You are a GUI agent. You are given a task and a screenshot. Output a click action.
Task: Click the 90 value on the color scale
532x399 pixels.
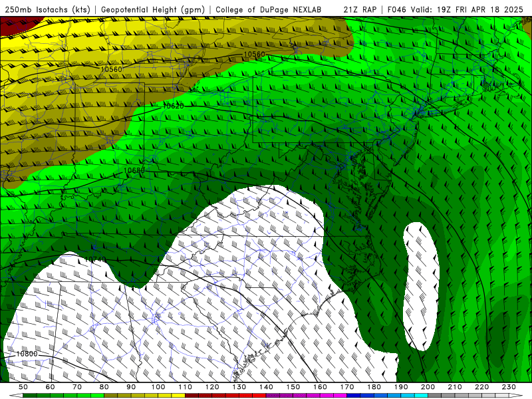131,387
